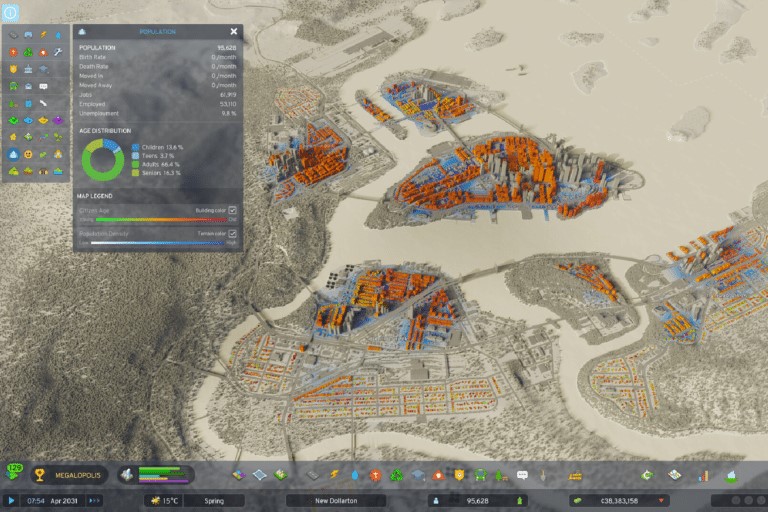Select the blue water-terrain info view icon
The height and width of the screenshot is (512, 768).
click(58, 171)
